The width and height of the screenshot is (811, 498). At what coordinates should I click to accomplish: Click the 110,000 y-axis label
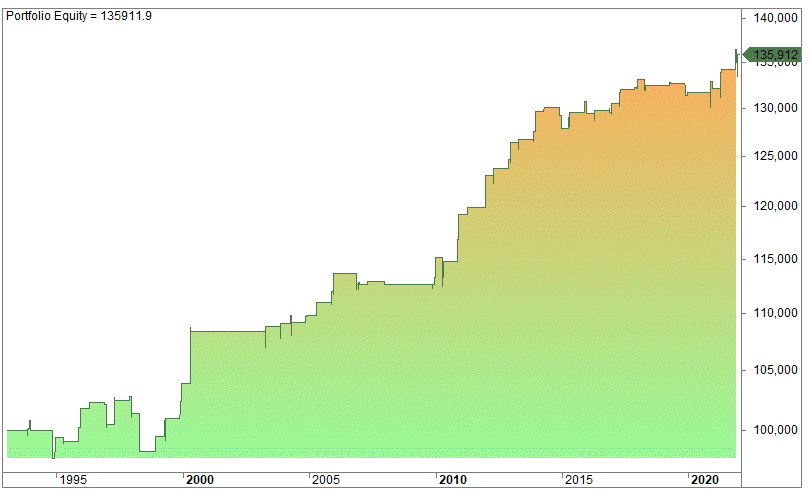click(775, 313)
